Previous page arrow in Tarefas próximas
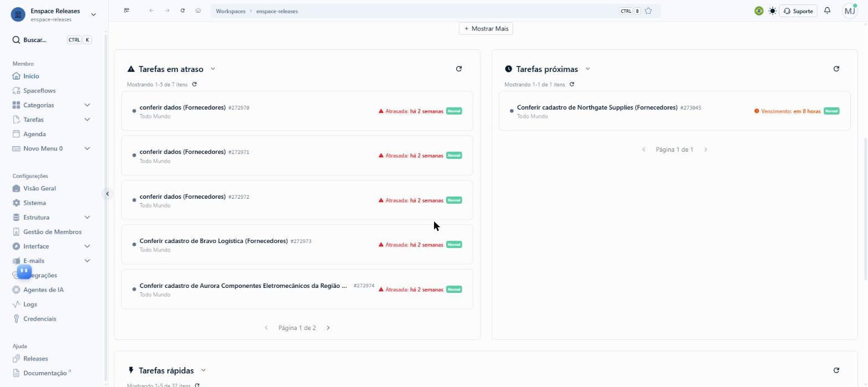Screen dimensions: 868x387 click(644, 149)
